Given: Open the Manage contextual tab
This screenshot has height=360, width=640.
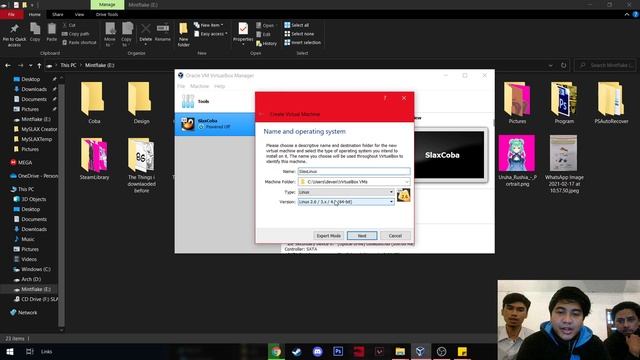Looking at the screenshot, I should [x=107, y=4].
